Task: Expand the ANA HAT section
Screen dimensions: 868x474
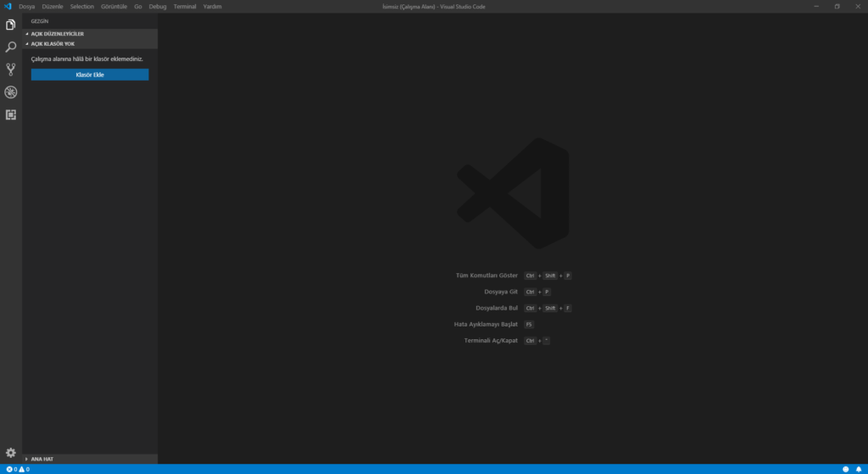Action: tap(90, 459)
